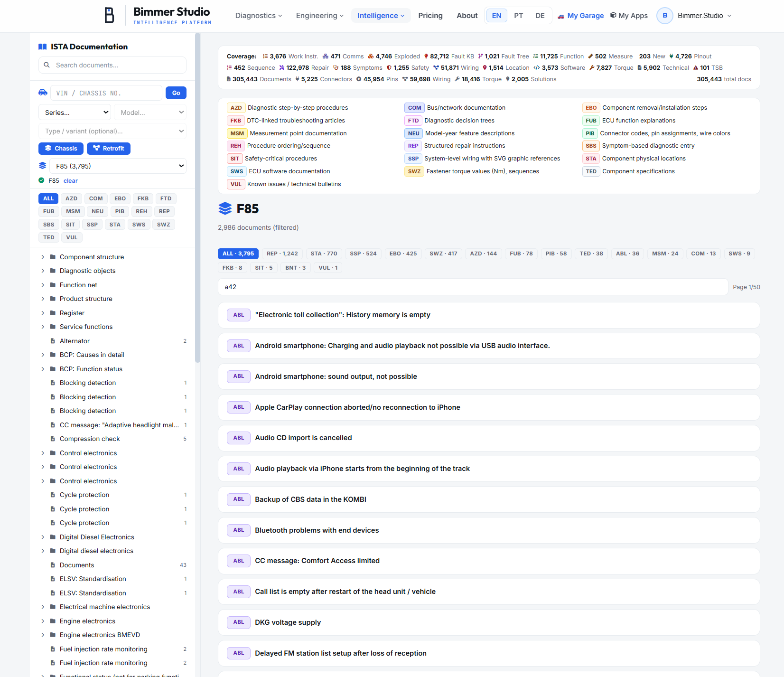Click the Compression check document icon
This screenshot has height=677, width=784.
[53, 439]
